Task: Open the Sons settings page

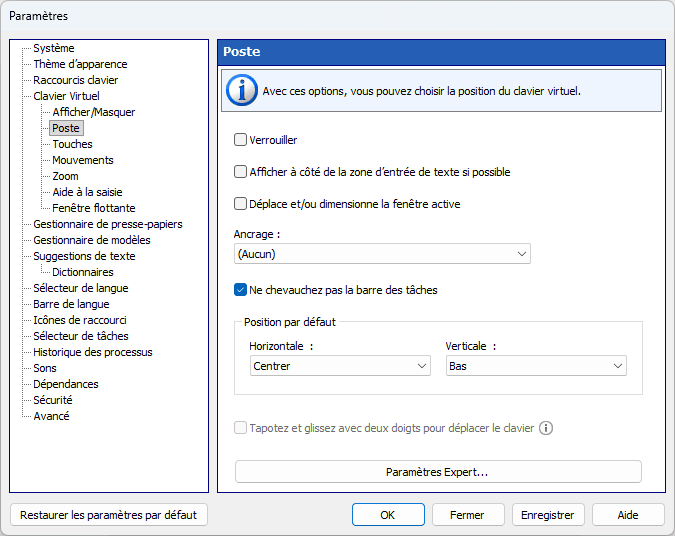Action: (45, 368)
